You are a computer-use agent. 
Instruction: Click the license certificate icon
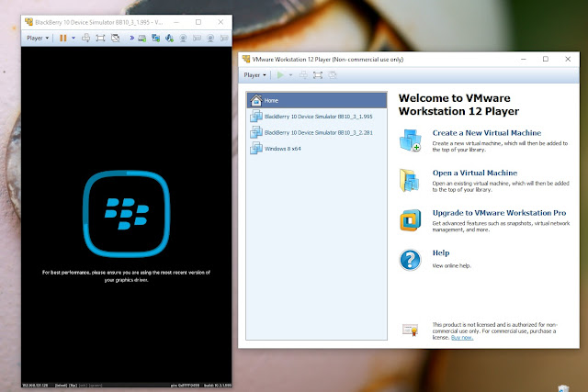[x=410, y=330]
